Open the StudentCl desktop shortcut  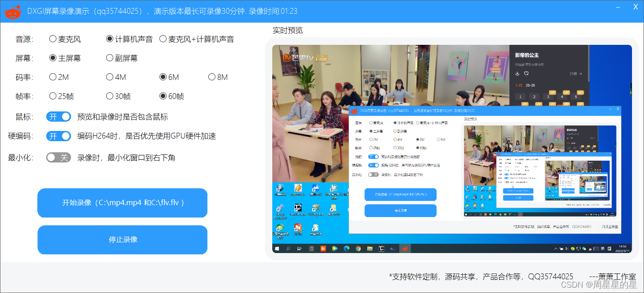pyautogui.click(x=298, y=188)
